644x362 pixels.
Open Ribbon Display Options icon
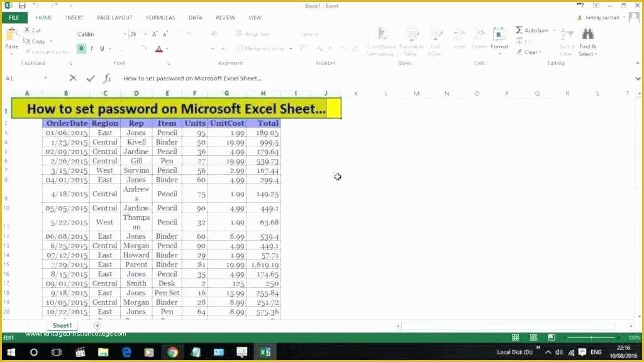pyautogui.click(x=596, y=5)
